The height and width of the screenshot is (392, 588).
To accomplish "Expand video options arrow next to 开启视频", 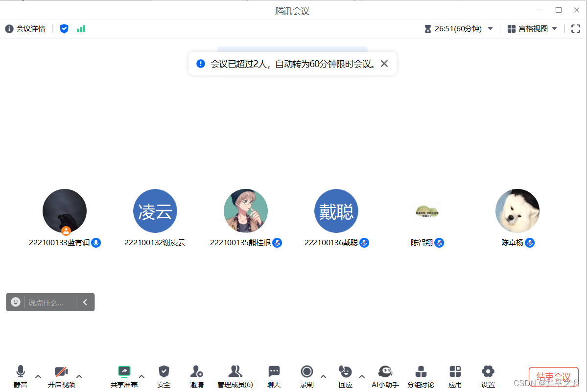I will click(x=79, y=376).
